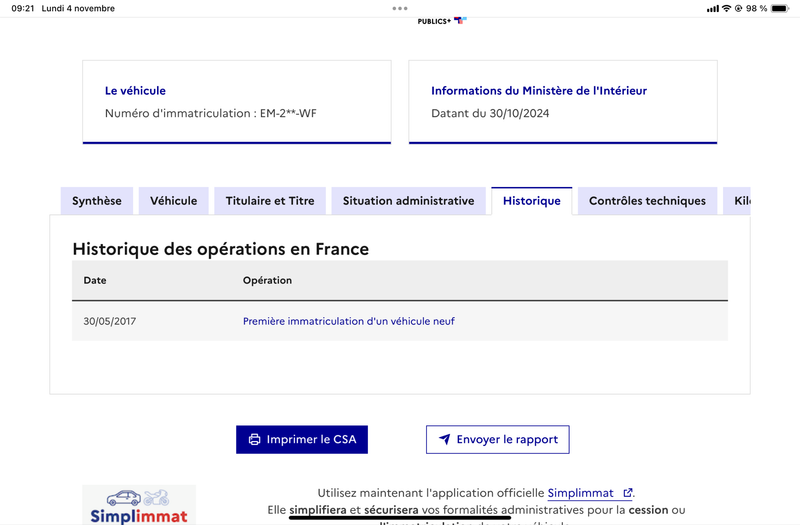Tap the 09:21 clock in status bar
This screenshot has width=800, height=525.
[x=23, y=8]
